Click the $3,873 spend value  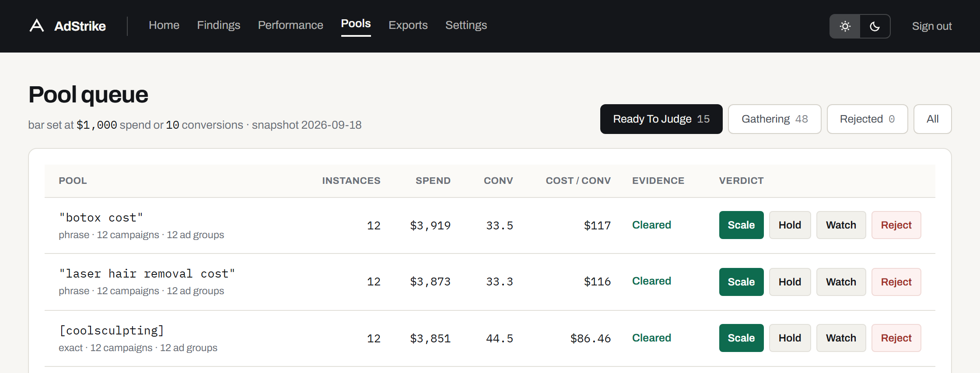pyautogui.click(x=430, y=282)
